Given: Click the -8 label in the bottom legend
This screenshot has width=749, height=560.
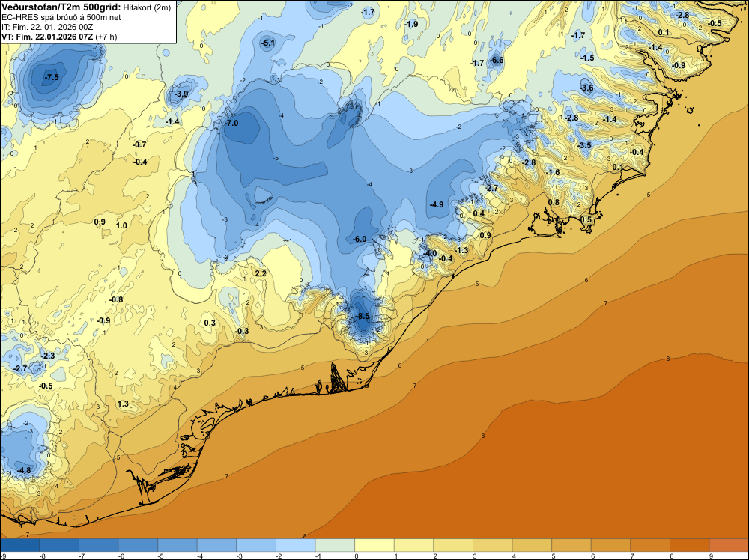Looking at the screenshot, I should 41,556.
